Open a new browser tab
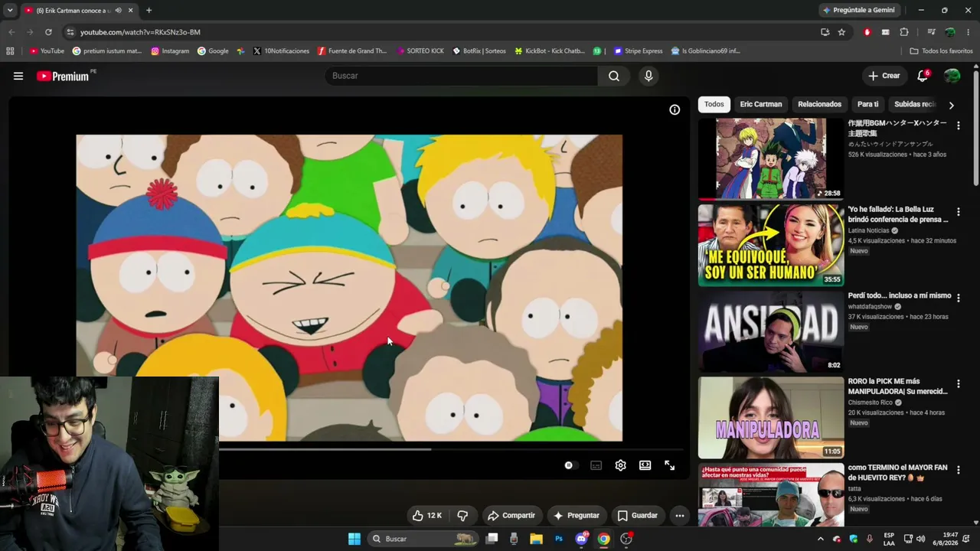Screen dimensions: 980x551 point(149,10)
